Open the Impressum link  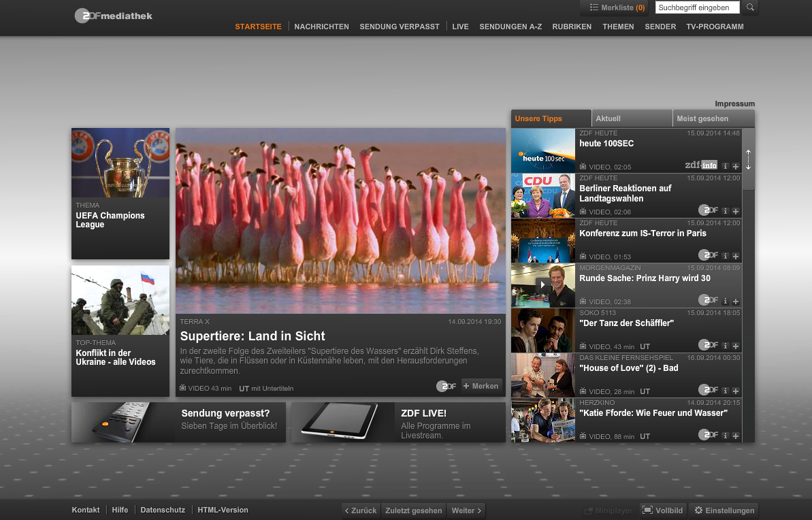click(x=734, y=103)
